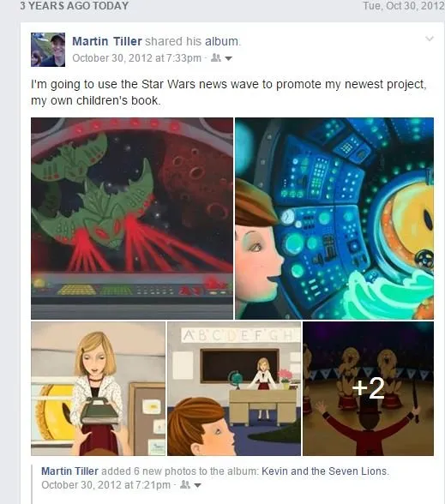
Task: Click Martin Tiller link in album caption
Action: (69, 471)
